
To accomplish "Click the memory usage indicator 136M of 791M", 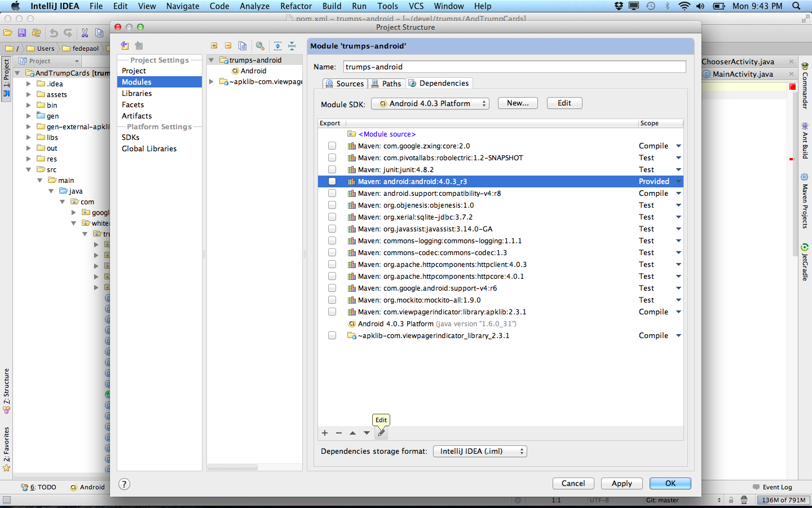I will (x=784, y=500).
